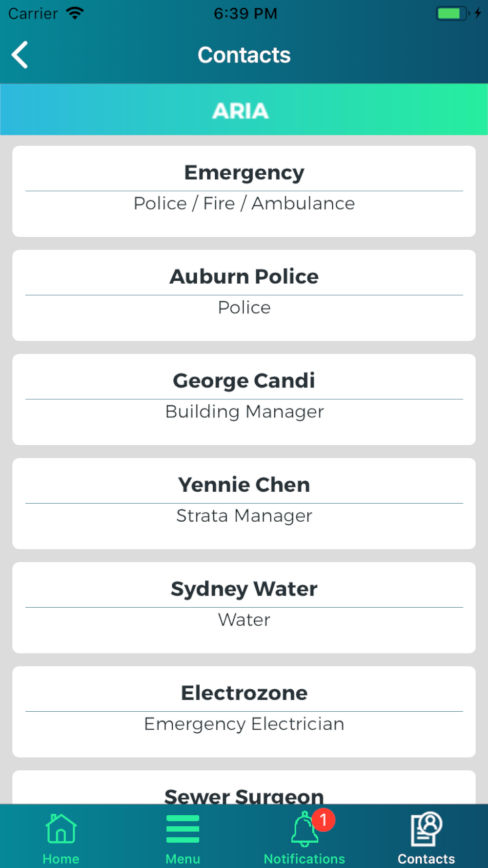Tap the red notification badge
Screen dimensions: 488x868
[323, 820]
